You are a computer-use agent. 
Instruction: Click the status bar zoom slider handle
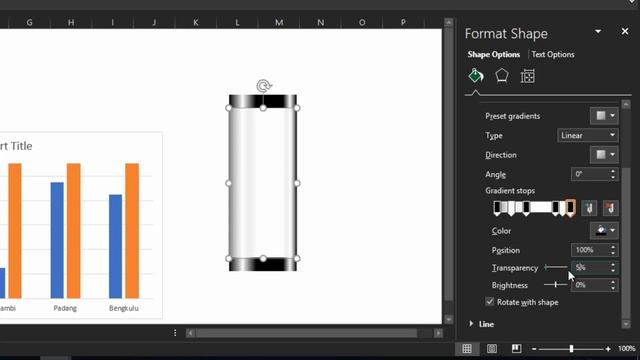point(571,349)
